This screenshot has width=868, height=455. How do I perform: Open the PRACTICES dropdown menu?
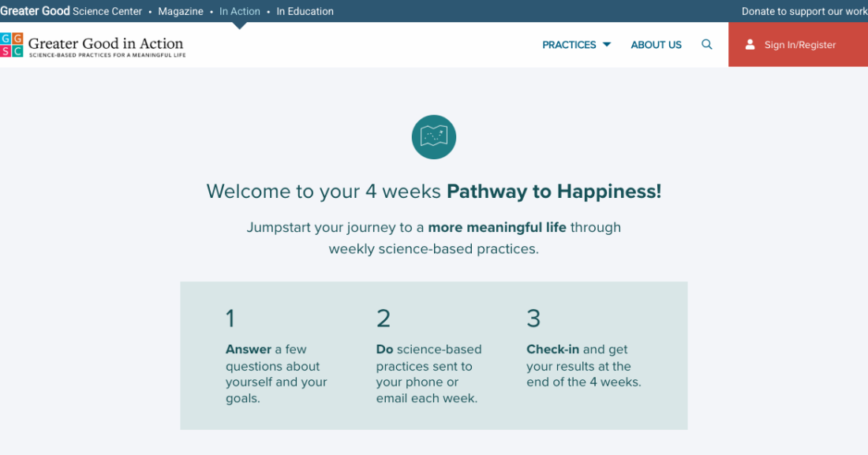coord(570,45)
